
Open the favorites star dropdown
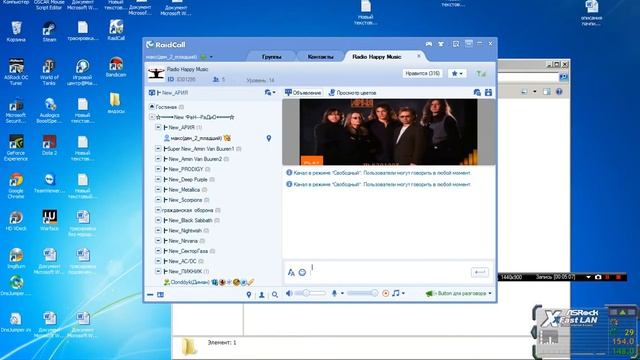457,73
